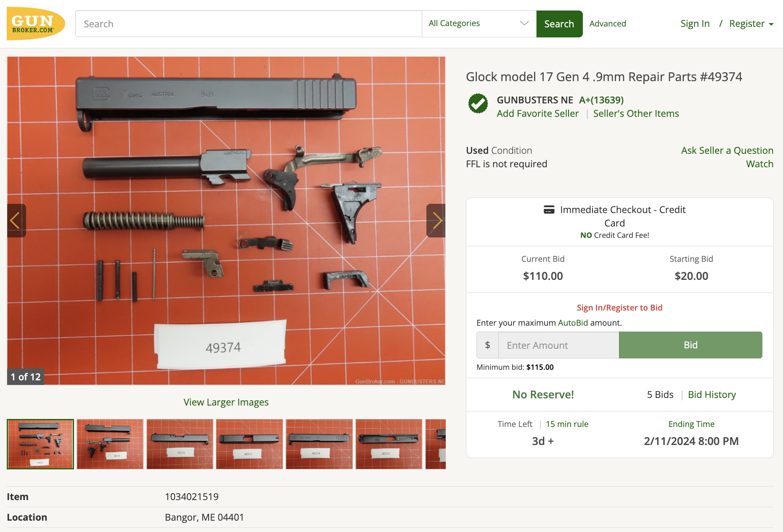This screenshot has height=532, width=783.
Task: Click the GUNBUSTERS NE seller name
Action: (534, 100)
